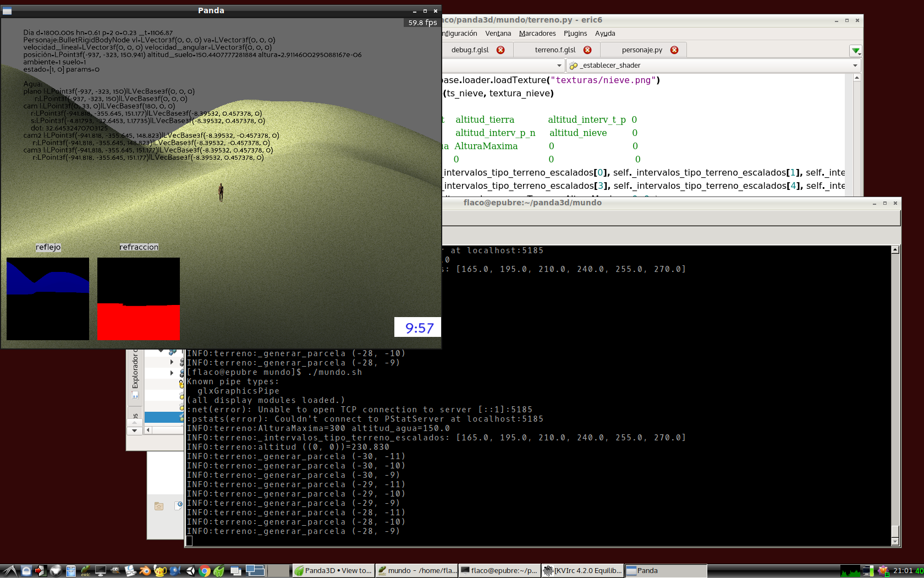Open Google Chrome from the panel
924x578 pixels.
pyautogui.click(x=205, y=571)
